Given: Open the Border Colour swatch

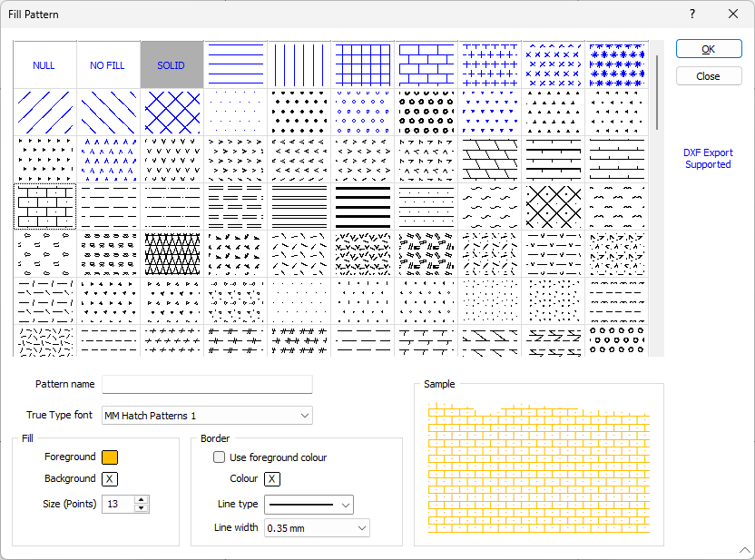Looking at the screenshot, I should point(272,478).
